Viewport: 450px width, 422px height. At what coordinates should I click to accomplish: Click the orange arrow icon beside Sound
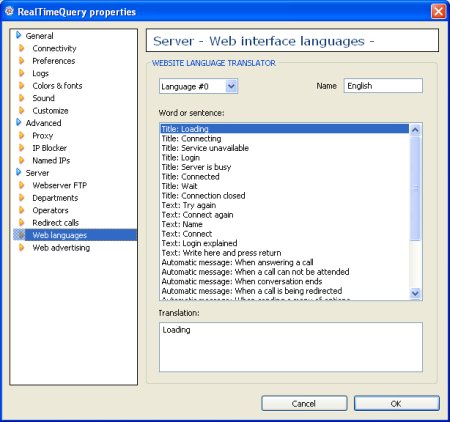tap(22, 98)
